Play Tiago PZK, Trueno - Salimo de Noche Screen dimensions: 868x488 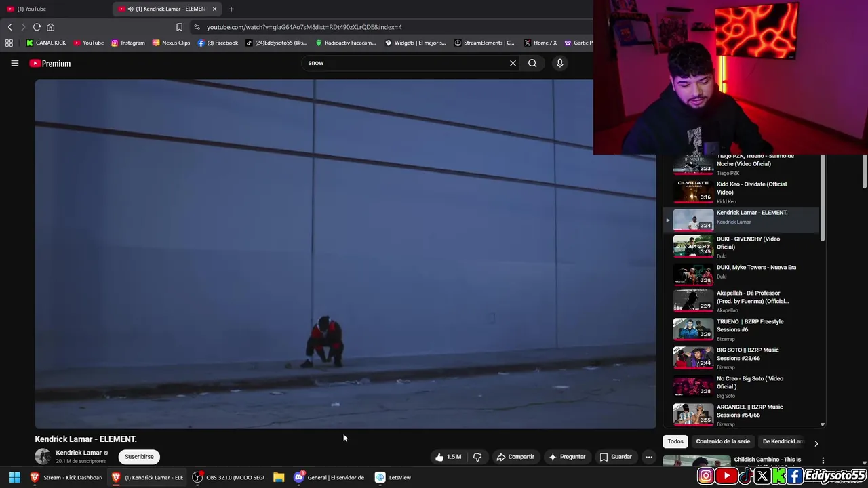click(x=742, y=165)
